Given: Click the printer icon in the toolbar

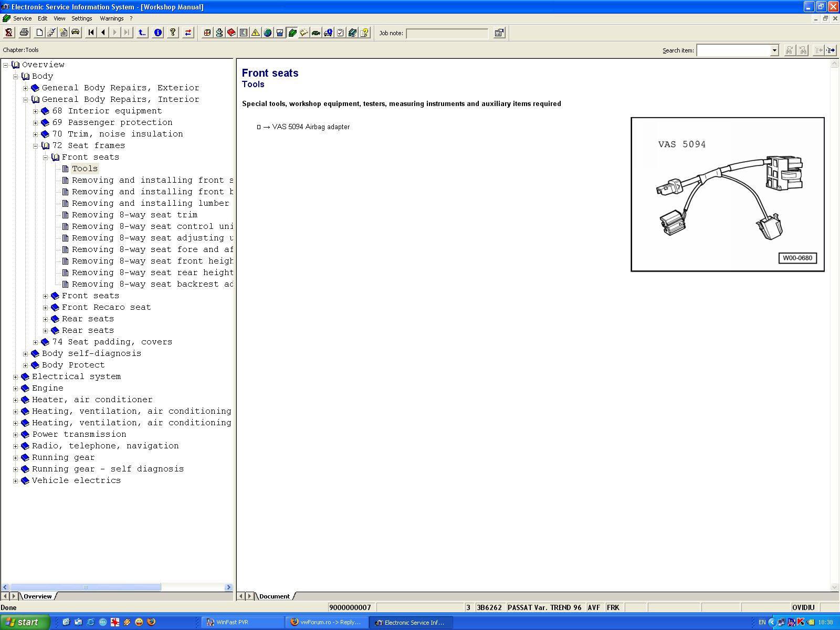Looking at the screenshot, I should pos(24,33).
